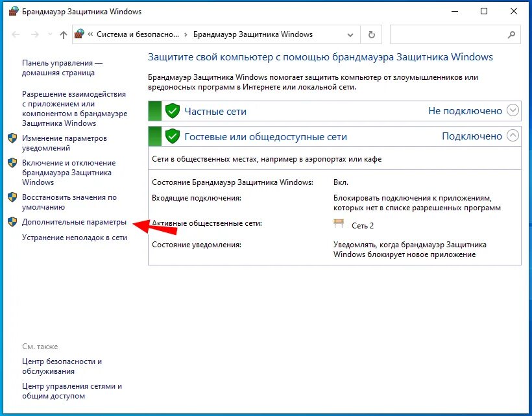The height and width of the screenshot is (416, 532).
Task: Click shield icon beside 'Включение и отключение'
Action: (12, 163)
